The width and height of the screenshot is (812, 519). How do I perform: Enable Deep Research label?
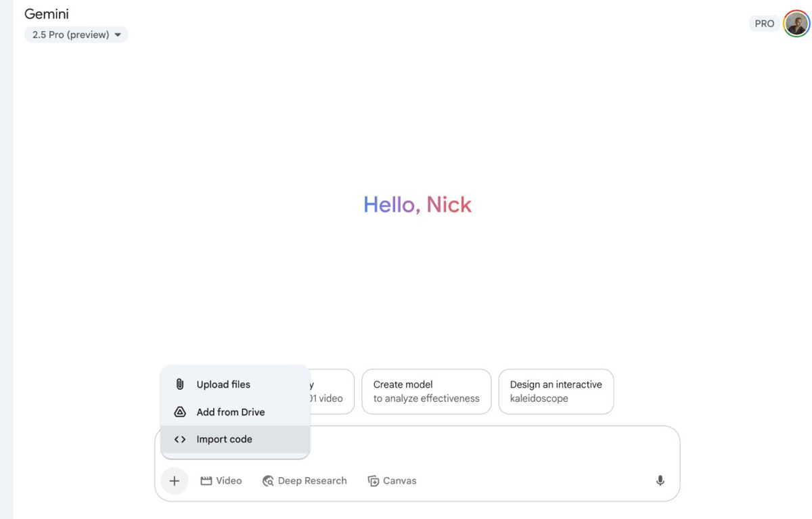(312, 481)
